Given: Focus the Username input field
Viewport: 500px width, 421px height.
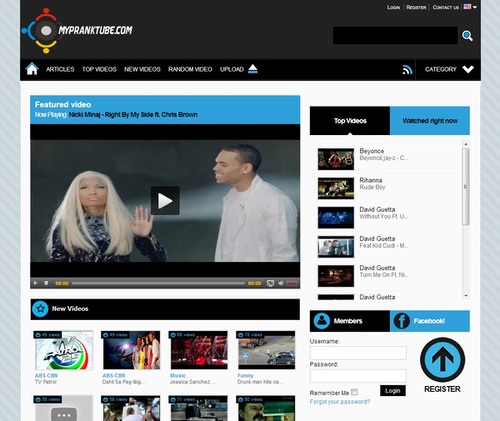Looking at the screenshot, I should 358,353.
